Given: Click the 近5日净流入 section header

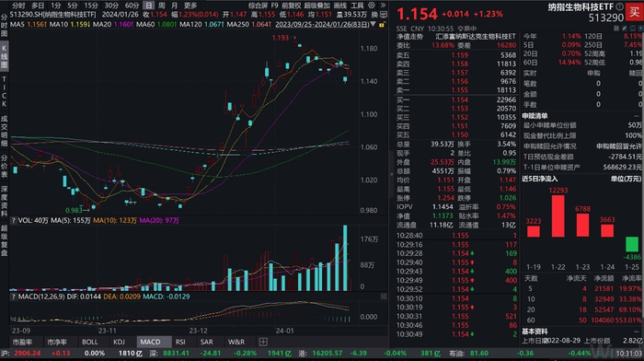Looking at the screenshot, I should click(540, 179).
